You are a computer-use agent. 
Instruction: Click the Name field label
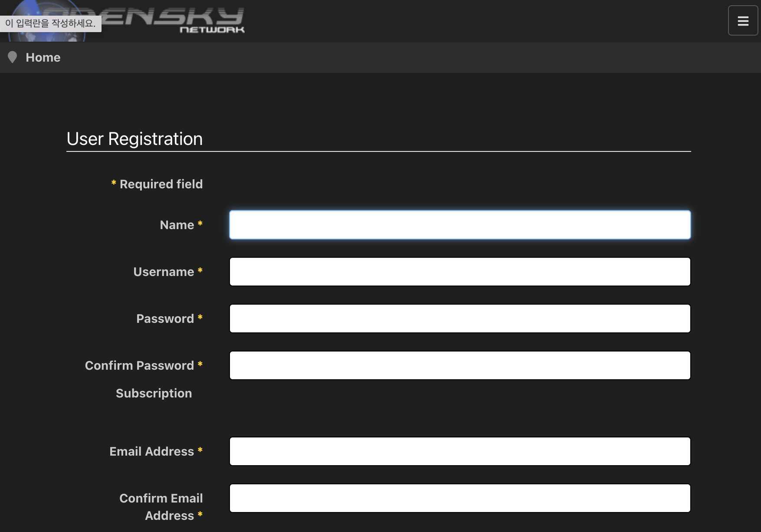(177, 224)
